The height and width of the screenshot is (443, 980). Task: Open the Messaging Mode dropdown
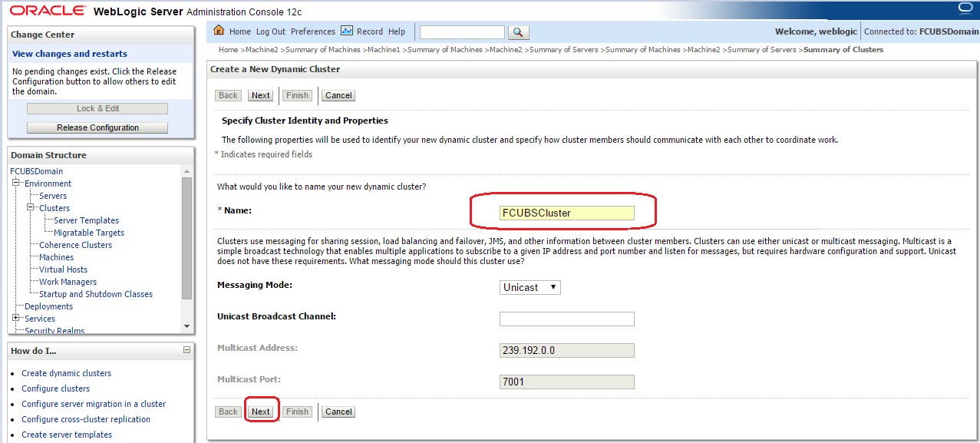530,287
